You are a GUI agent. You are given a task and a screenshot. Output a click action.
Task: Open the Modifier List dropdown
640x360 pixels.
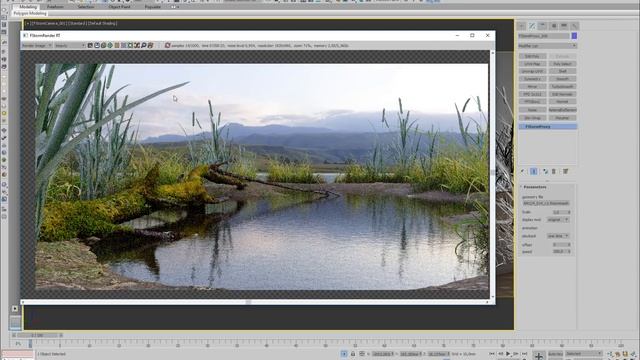pyautogui.click(x=547, y=46)
